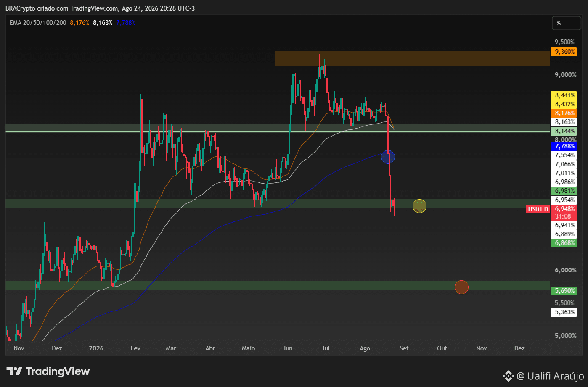Click the 5,000% scale gridline label
This screenshot has width=588, height=387.
(565, 336)
